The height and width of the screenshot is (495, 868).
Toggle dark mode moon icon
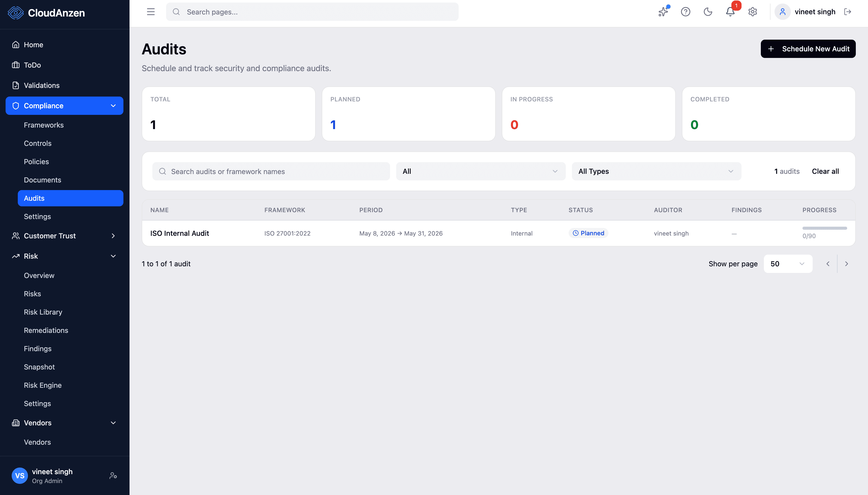click(708, 12)
